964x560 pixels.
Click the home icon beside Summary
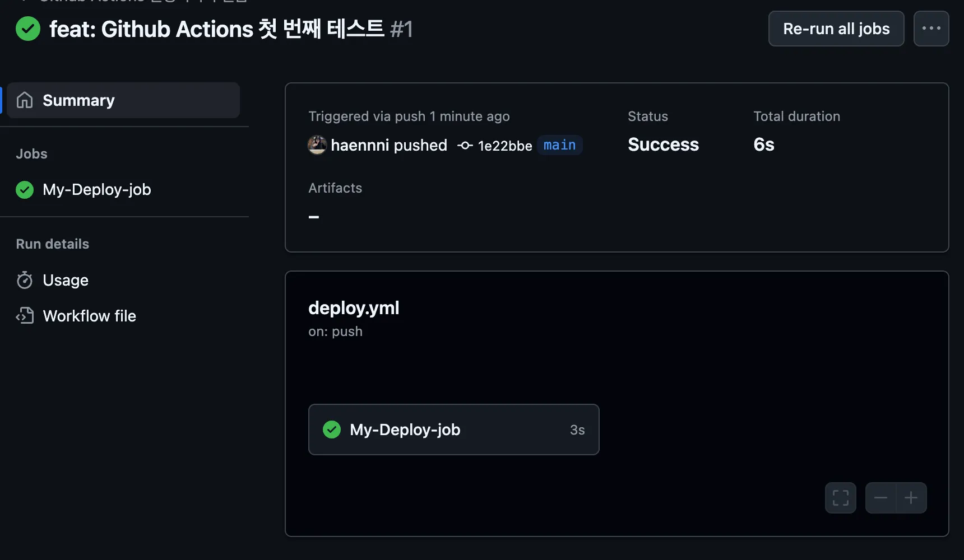[x=25, y=100]
